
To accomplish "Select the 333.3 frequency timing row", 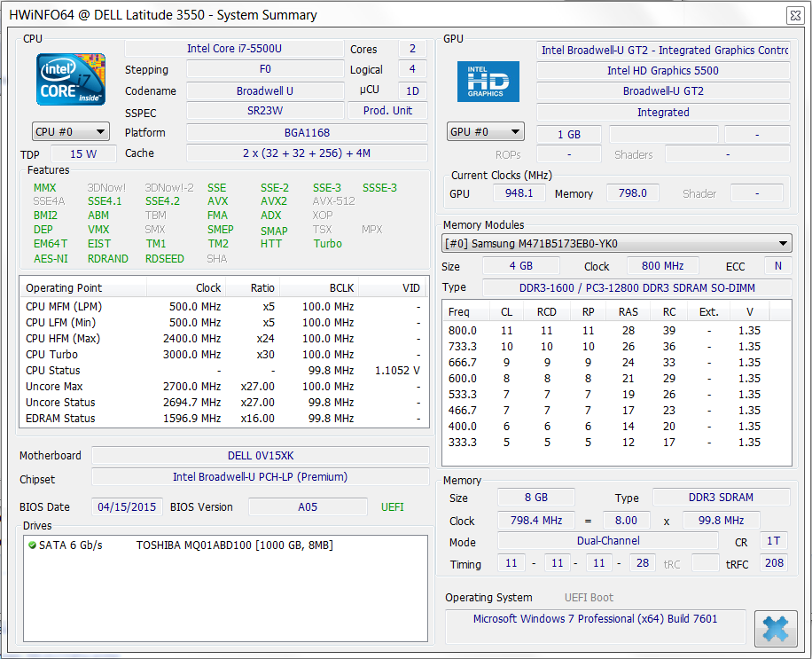I will click(x=616, y=443).
